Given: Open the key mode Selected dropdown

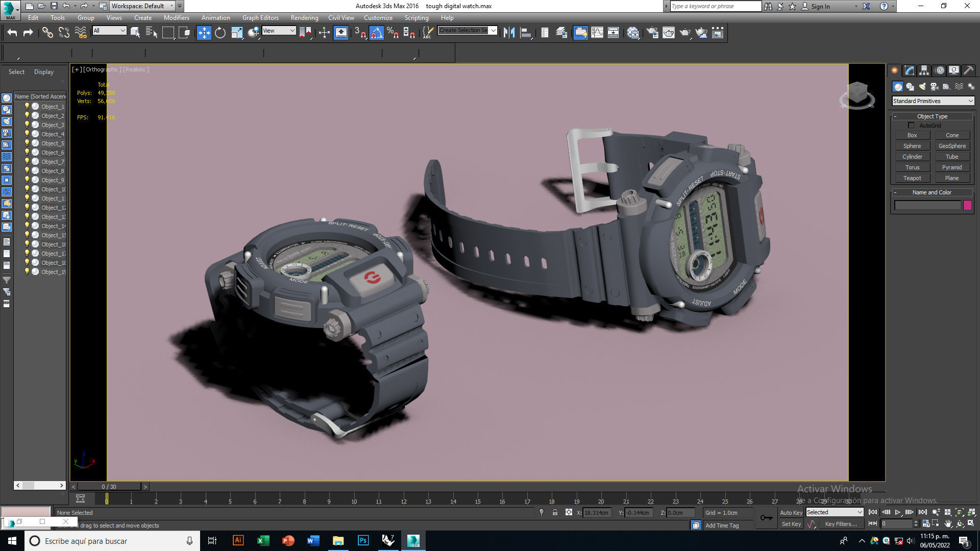Looking at the screenshot, I should click(835, 512).
